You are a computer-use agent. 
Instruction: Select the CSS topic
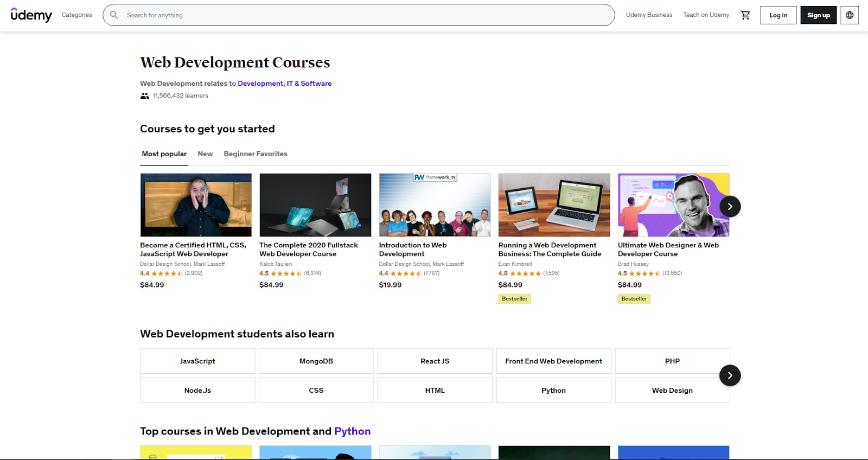pos(316,391)
